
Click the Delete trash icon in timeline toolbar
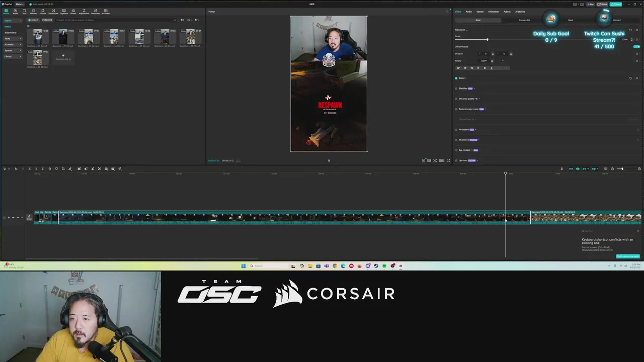(50, 169)
